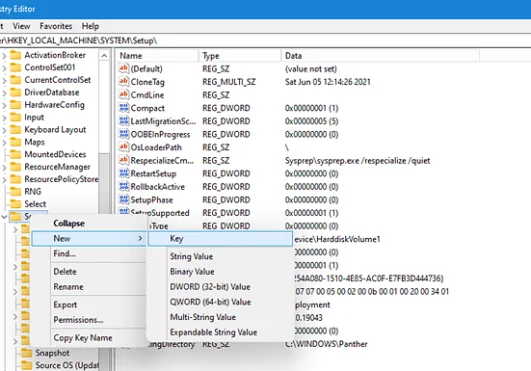Open the Favorites menu

(56, 26)
